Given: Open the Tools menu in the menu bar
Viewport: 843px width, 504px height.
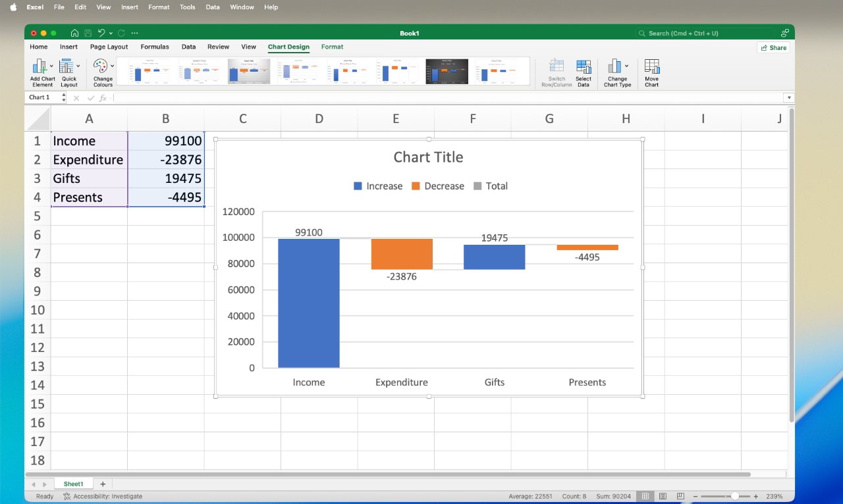Looking at the screenshot, I should (x=187, y=7).
